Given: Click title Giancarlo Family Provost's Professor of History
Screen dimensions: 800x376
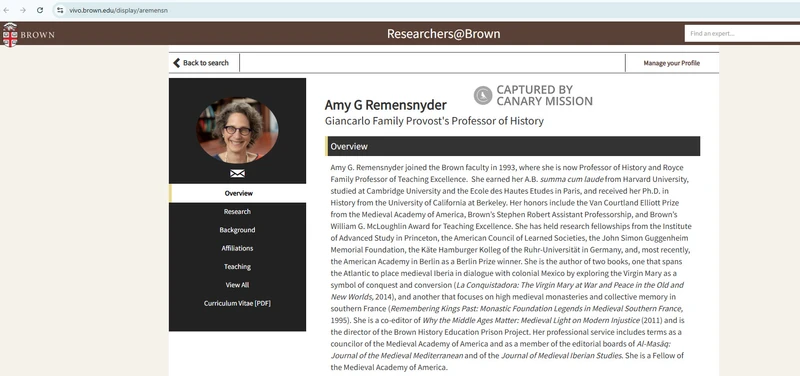Looking at the screenshot, I should click(434, 121).
